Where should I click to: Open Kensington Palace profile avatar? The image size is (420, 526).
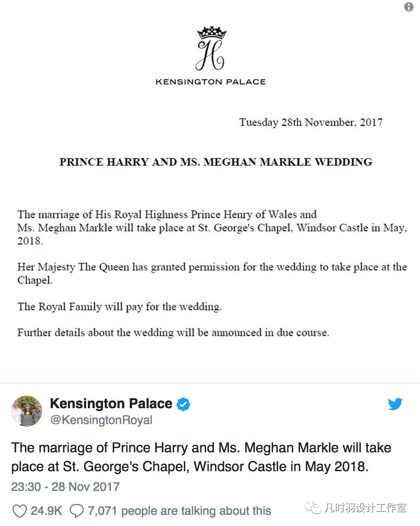point(27,411)
